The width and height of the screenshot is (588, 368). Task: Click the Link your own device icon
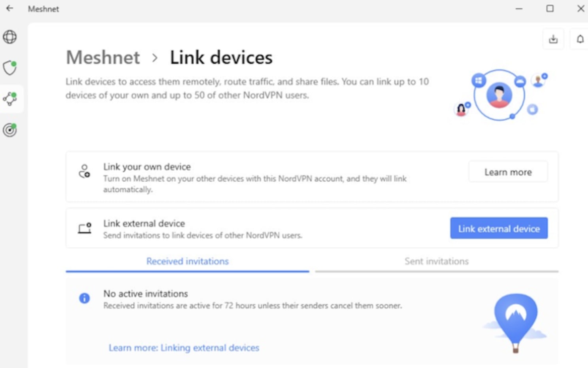84,171
